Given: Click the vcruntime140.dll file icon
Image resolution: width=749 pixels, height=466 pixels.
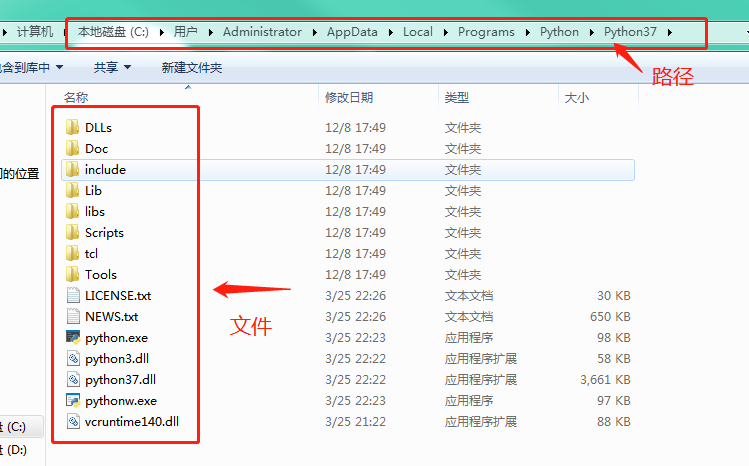Looking at the screenshot, I should 73,422.
